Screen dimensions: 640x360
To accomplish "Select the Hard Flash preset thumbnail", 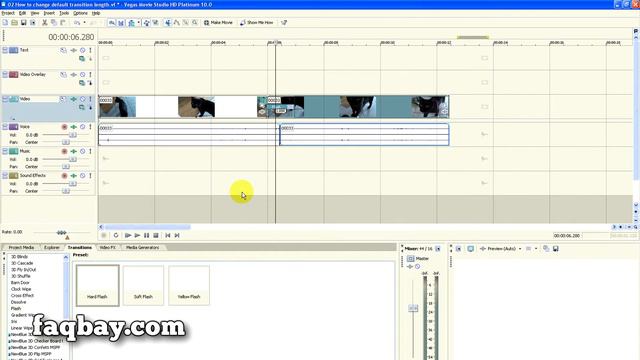I will pyautogui.click(x=98, y=285).
